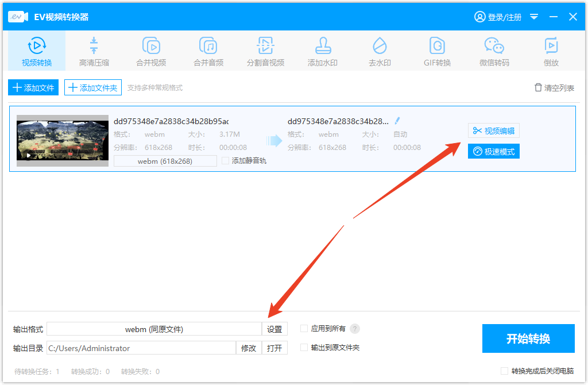
Task: Minimize the EV视频转换器 window
Action: pyautogui.click(x=554, y=17)
